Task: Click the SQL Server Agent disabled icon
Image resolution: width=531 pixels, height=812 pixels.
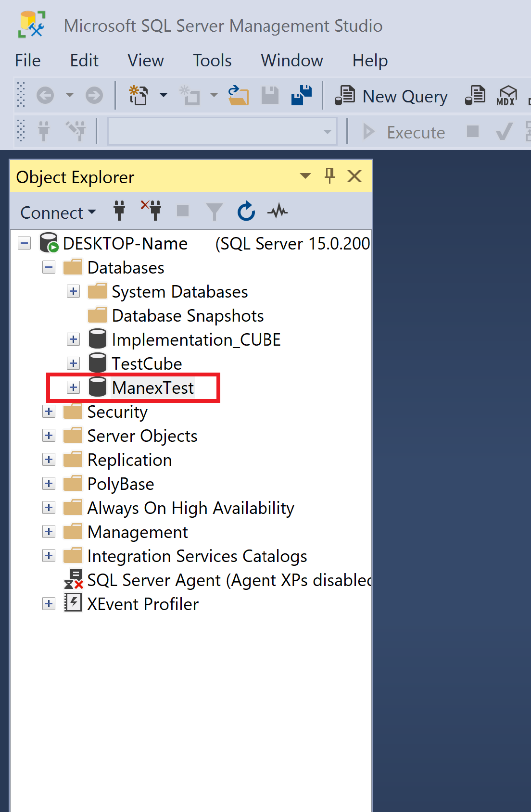Action: click(x=74, y=579)
